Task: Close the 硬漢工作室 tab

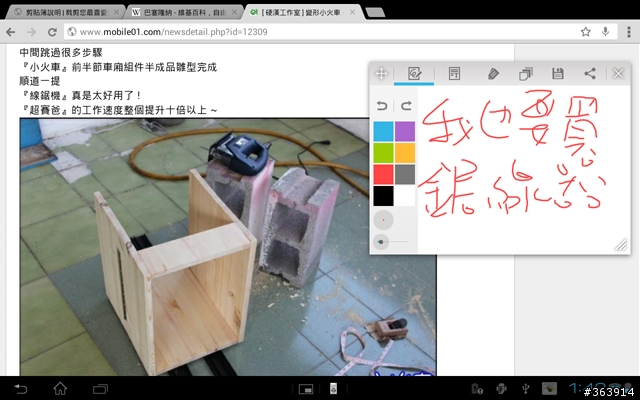Action: click(x=352, y=13)
